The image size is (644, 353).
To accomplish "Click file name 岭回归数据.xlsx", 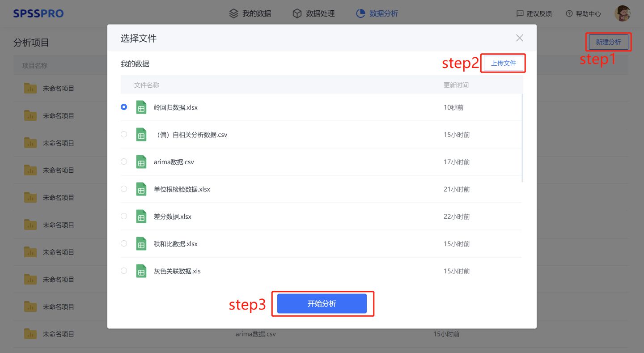I will [176, 107].
